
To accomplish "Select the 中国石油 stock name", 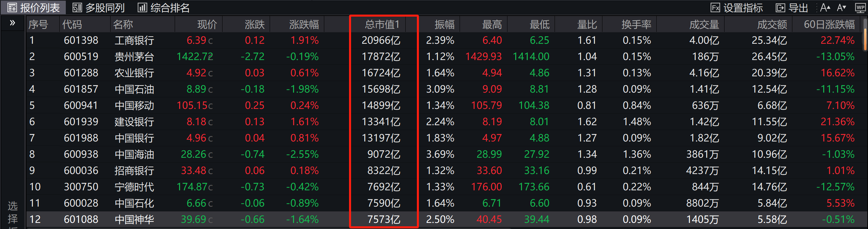I will [134, 89].
